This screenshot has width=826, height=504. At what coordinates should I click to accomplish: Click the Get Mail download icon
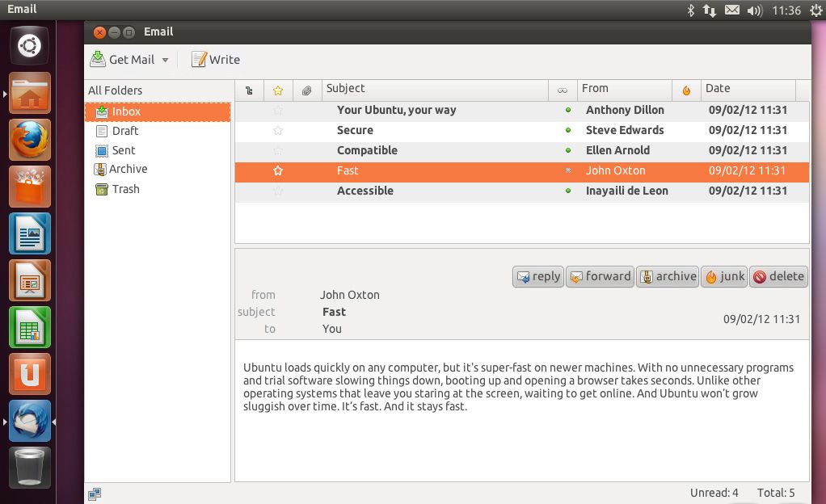point(98,59)
